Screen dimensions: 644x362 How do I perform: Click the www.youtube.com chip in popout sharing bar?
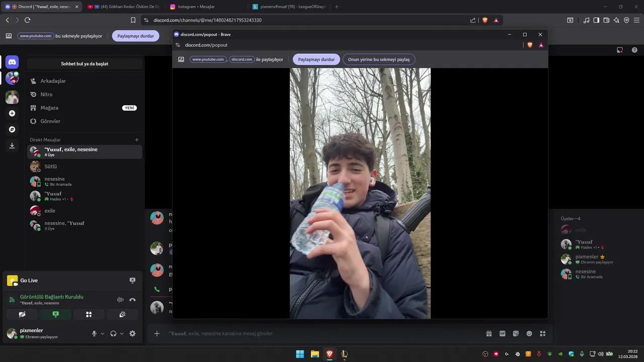tap(208, 59)
